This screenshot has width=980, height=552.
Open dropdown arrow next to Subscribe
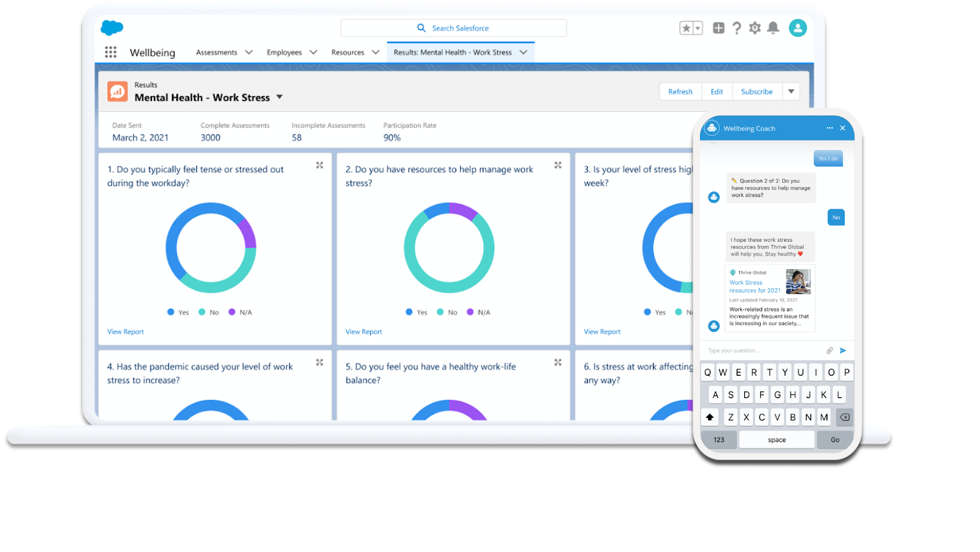pyautogui.click(x=791, y=92)
